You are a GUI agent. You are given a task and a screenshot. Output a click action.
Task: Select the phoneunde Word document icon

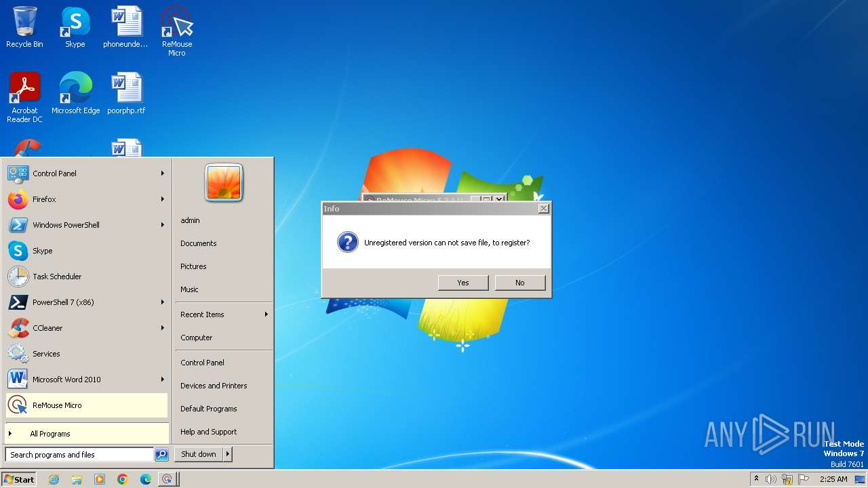125,27
